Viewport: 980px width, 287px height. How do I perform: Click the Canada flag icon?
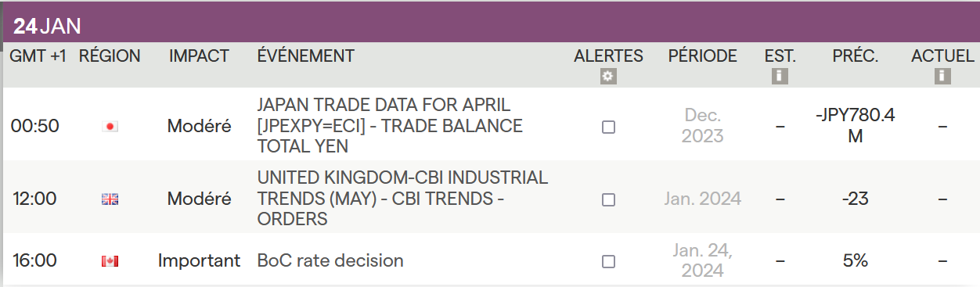point(110,261)
